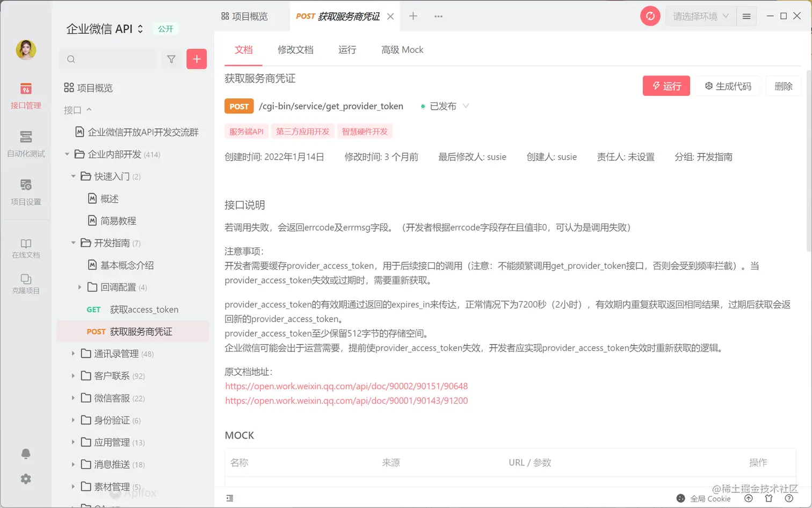The height and width of the screenshot is (508, 812).
Task: Open the doc link ending 90151/90648
Action: pyautogui.click(x=346, y=386)
